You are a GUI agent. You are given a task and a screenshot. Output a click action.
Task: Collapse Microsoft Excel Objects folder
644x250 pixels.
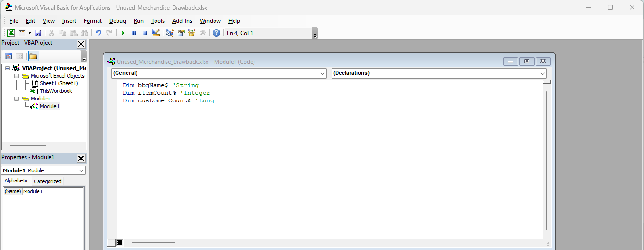pos(16,76)
